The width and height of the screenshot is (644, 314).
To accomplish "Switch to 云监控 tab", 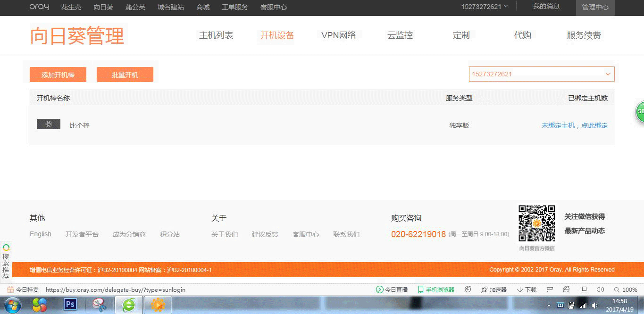I will (x=400, y=35).
